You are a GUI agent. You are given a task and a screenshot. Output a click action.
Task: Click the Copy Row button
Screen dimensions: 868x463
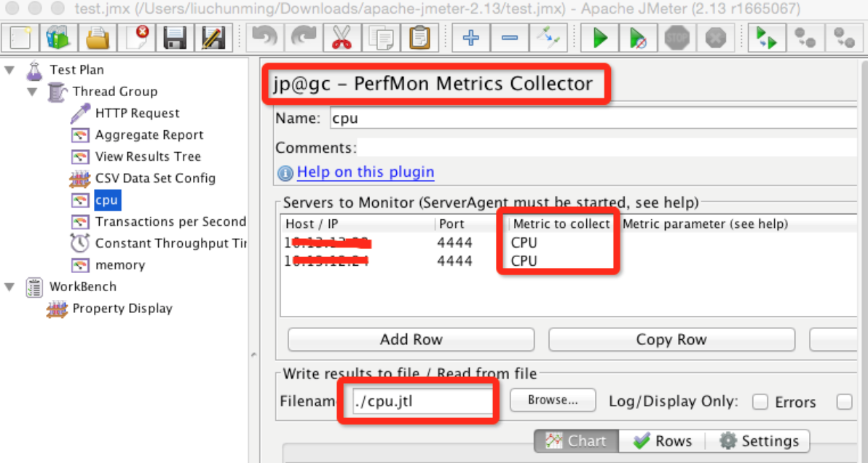(671, 340)
